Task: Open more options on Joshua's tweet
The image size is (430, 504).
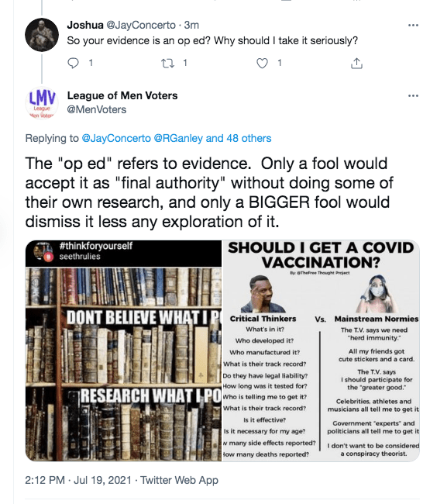Action: point(413,25)
